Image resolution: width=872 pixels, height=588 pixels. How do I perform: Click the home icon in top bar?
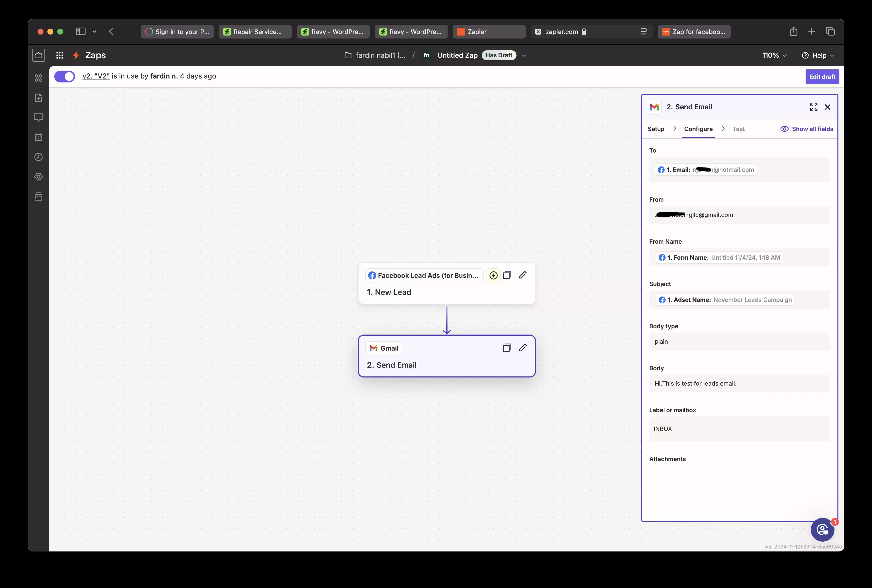coord(38,56)
